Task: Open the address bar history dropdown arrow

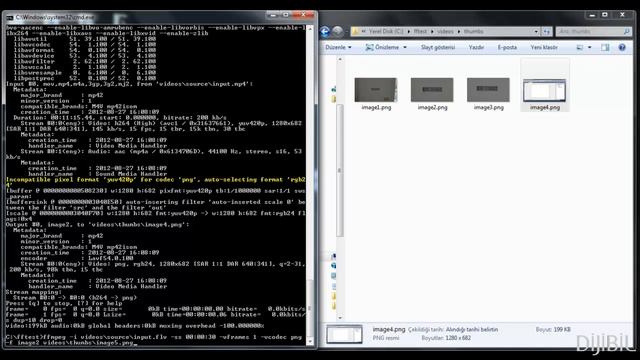Action: (x=536, y=31)
